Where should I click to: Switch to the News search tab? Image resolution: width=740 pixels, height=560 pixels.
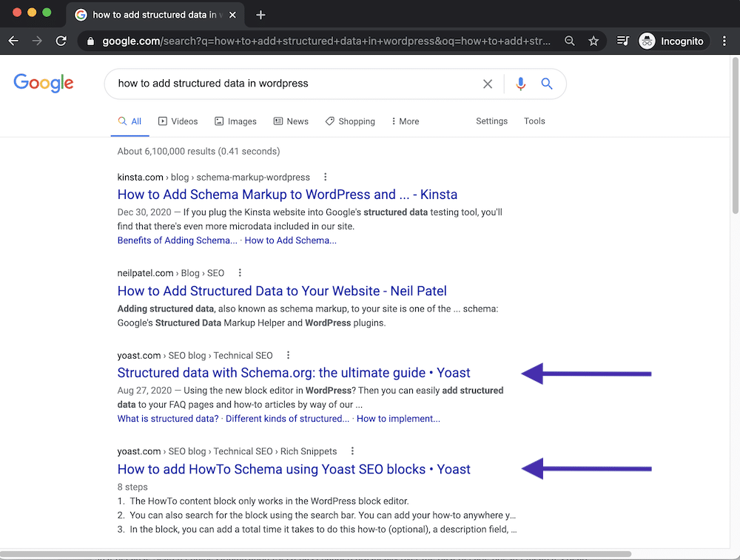tap(291, 121)
